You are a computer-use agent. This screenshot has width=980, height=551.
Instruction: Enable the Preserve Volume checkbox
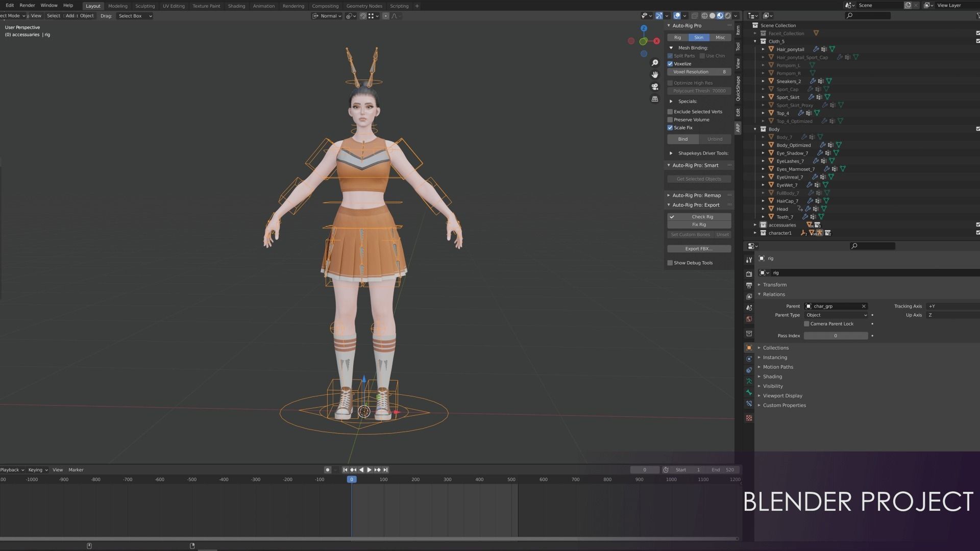tap(670, 120)
